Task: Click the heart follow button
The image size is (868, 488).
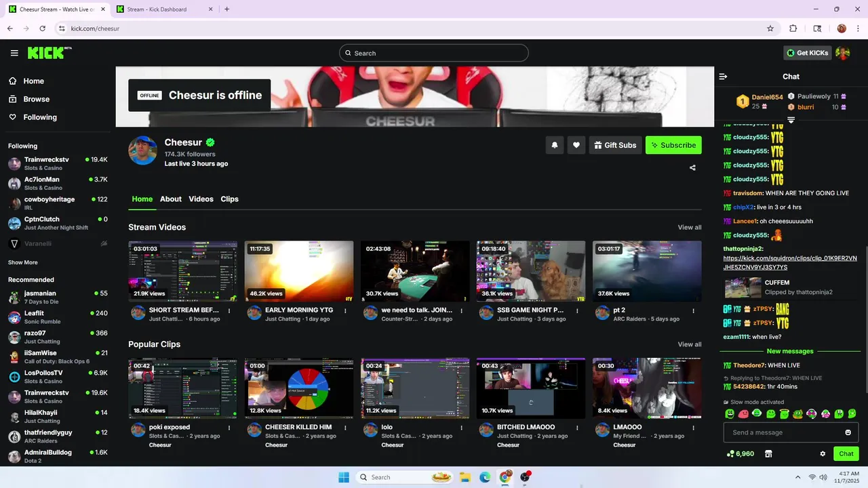Action: point(576,145)
